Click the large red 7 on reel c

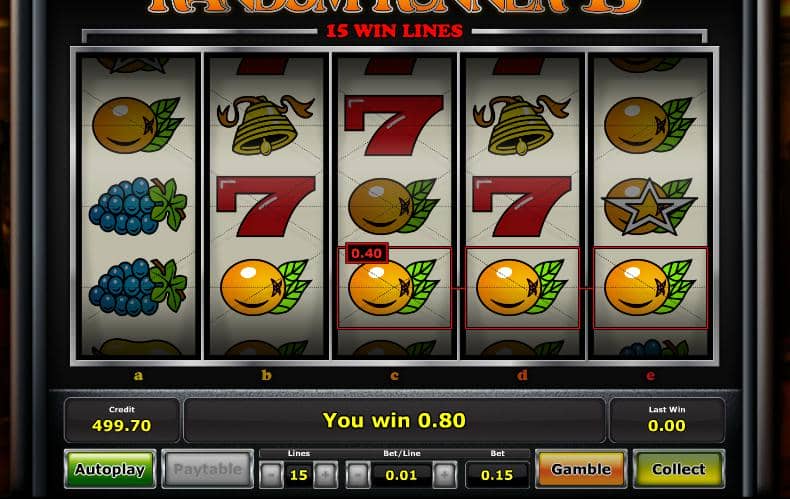(x=393, y=125)
